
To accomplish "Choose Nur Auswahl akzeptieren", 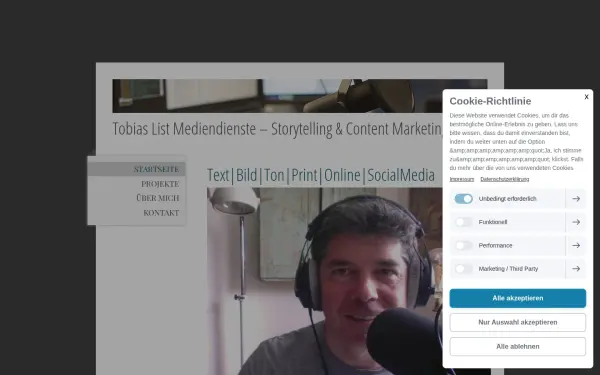I will coord(518,322).
